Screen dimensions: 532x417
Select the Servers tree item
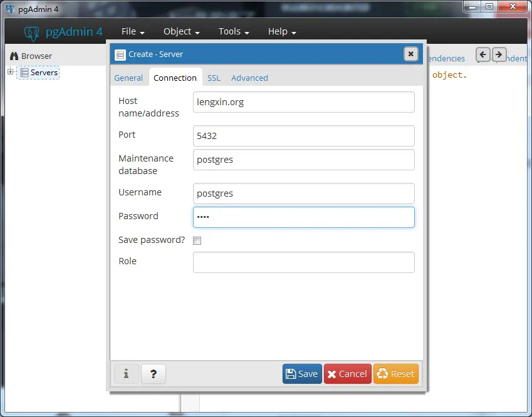coord(38,73)
